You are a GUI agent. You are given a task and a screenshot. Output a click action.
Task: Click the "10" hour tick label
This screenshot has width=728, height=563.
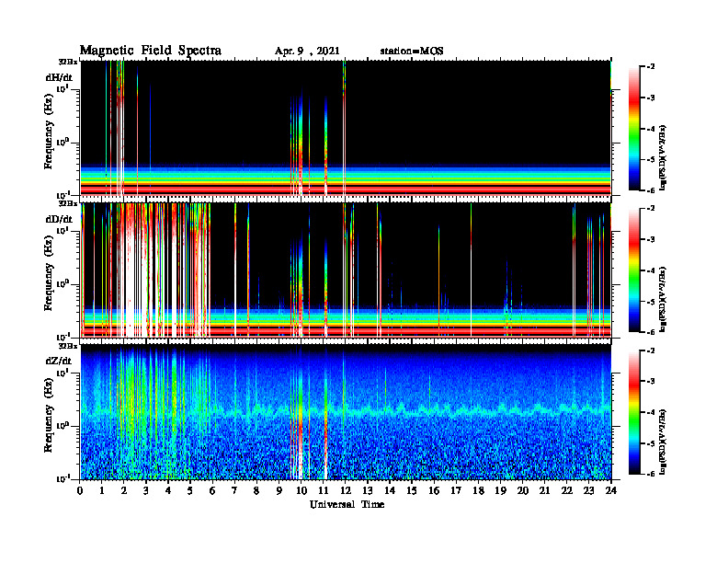point(301,490)
